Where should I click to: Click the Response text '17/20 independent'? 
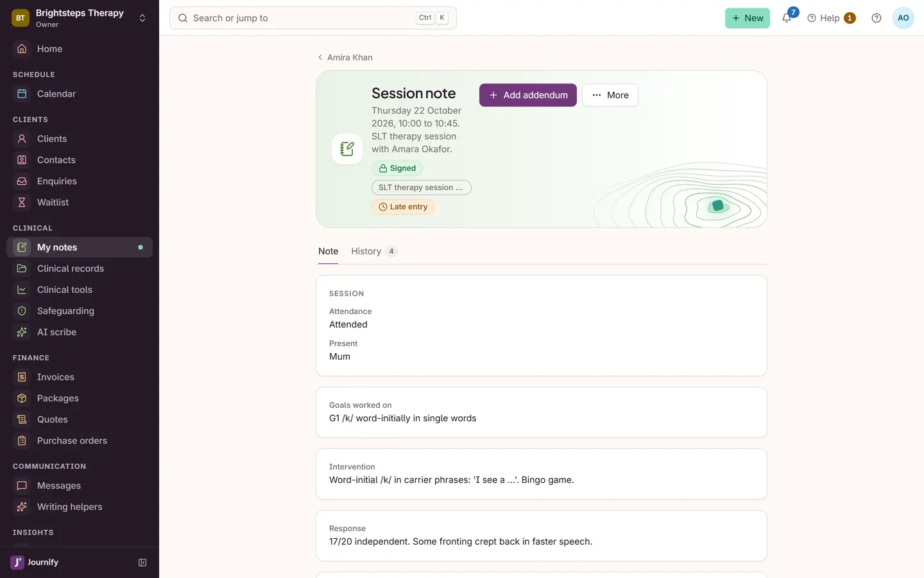click(461, 541)
